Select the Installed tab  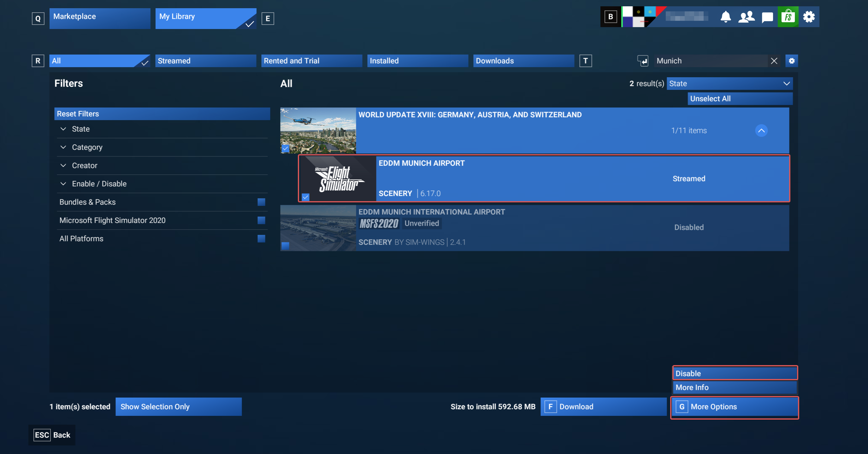417,61
